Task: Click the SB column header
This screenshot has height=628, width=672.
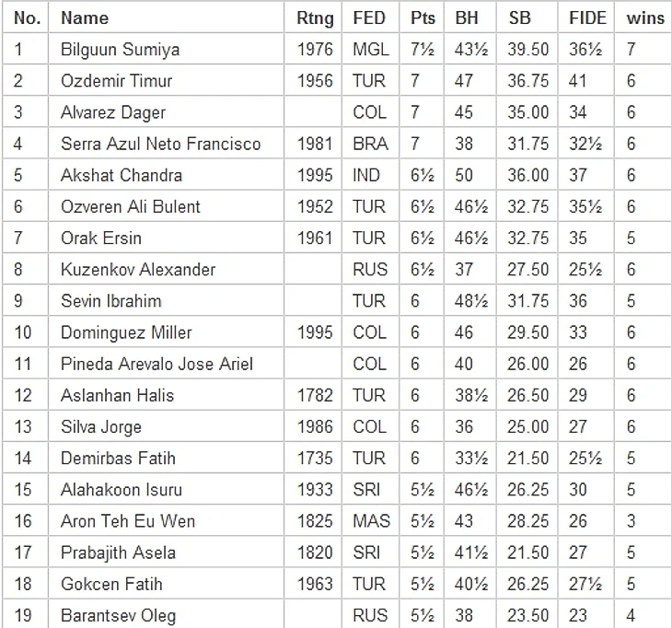Action: pos(519,18)
